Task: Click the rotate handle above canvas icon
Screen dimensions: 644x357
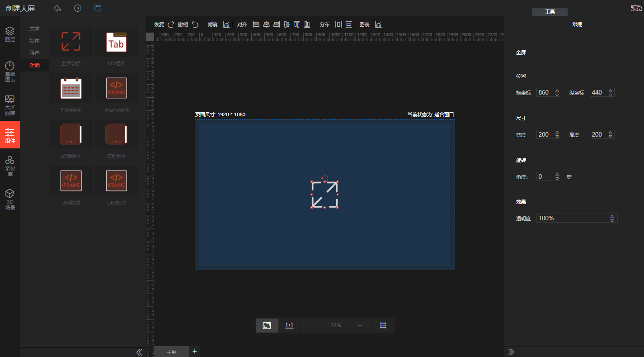Action: [324, 178]
